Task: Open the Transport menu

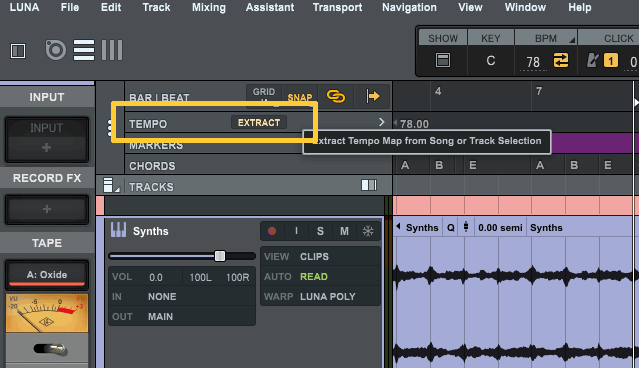Action: click(337, 7)
